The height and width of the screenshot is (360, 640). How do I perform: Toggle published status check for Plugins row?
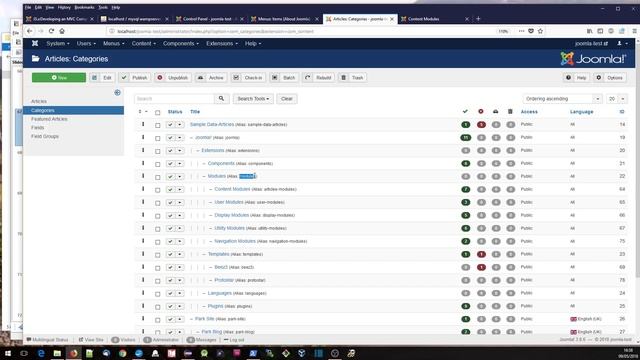pyautogui.click(x=170, y=306)
